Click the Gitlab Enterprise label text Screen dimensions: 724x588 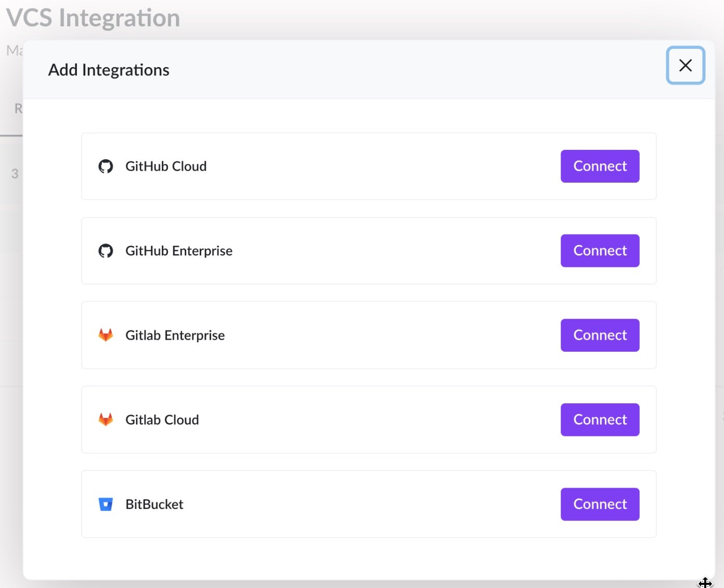click(175, 335)
